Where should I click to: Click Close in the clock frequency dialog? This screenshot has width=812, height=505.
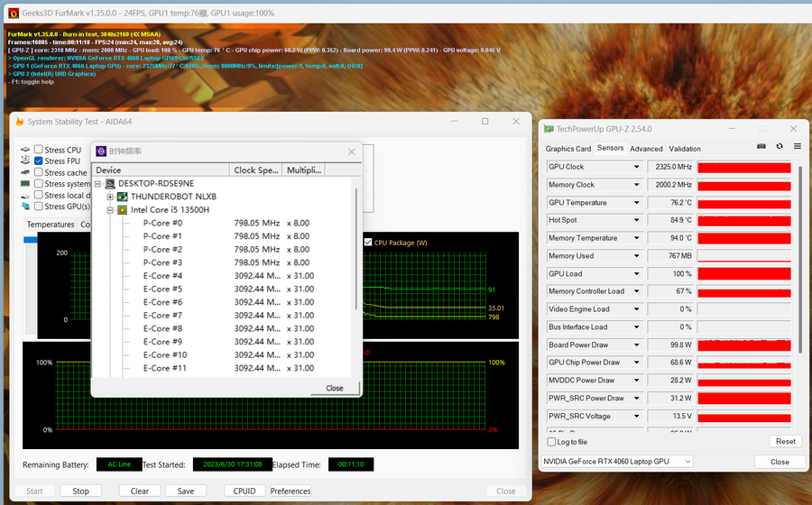coord(335,388)
